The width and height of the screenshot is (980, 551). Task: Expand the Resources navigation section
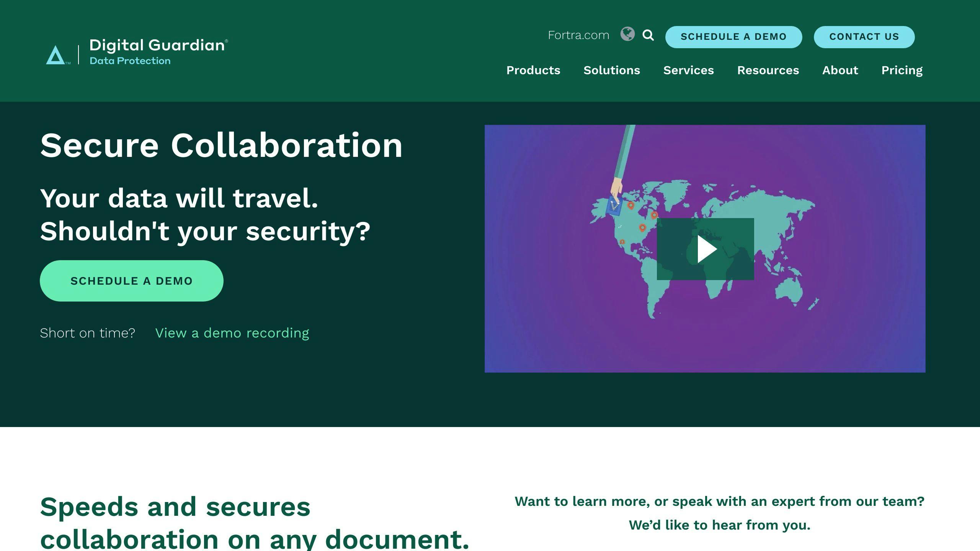tap(768, 70)
